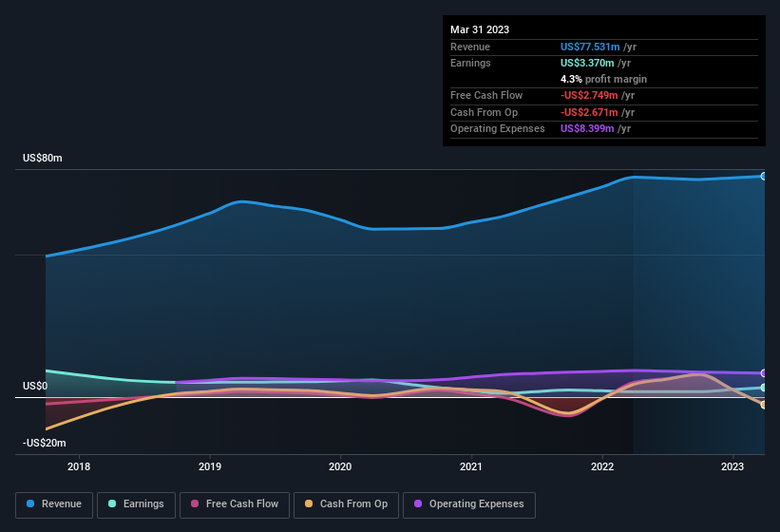Select the Revenue endpoint marker on chart
Viewport: 780px width, 532px height.
click(764, 176)
